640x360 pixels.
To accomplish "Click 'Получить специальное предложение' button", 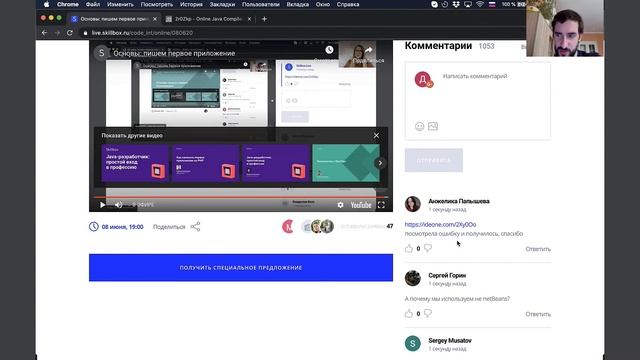I will (241, 268).
